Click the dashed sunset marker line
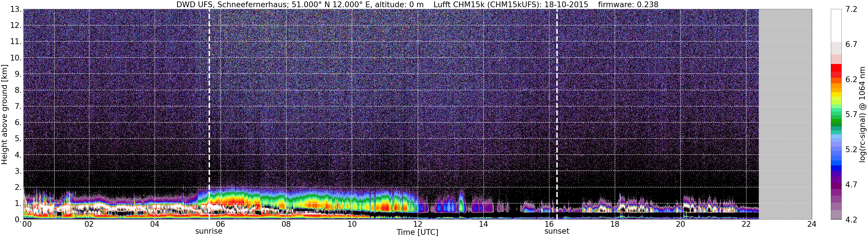 click(x=557, y=114)
